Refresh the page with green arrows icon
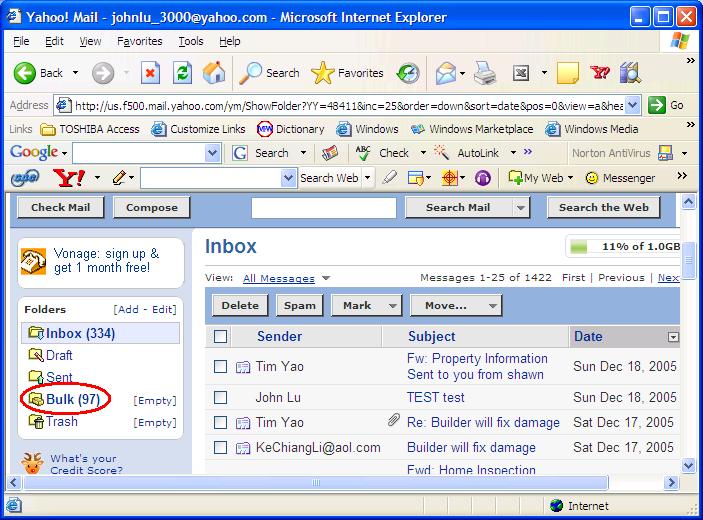The width and height of the screenshot is (703, 520). click(182, 73)
